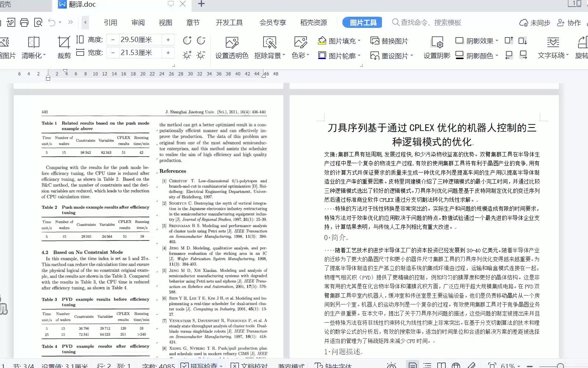Nudge shadow right icon

coord(523,55)
